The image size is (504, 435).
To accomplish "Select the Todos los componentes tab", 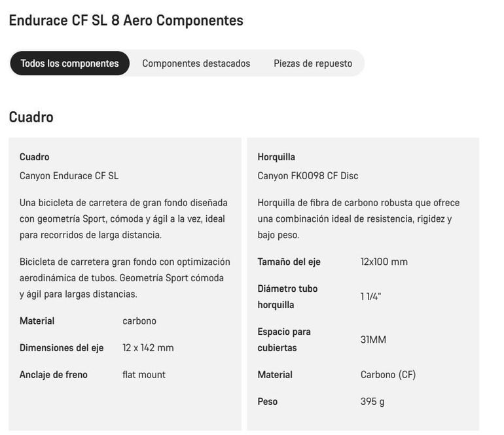I will click(x=69, y=63).
